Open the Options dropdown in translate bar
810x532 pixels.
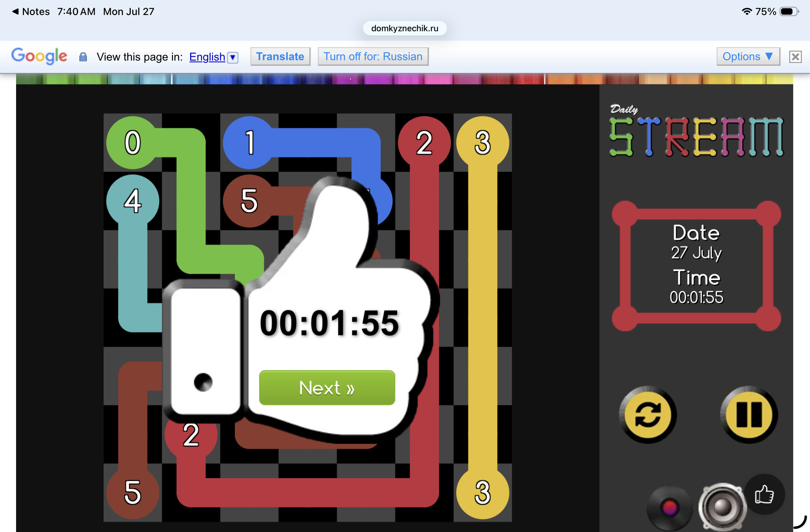(x=748, y=56)
